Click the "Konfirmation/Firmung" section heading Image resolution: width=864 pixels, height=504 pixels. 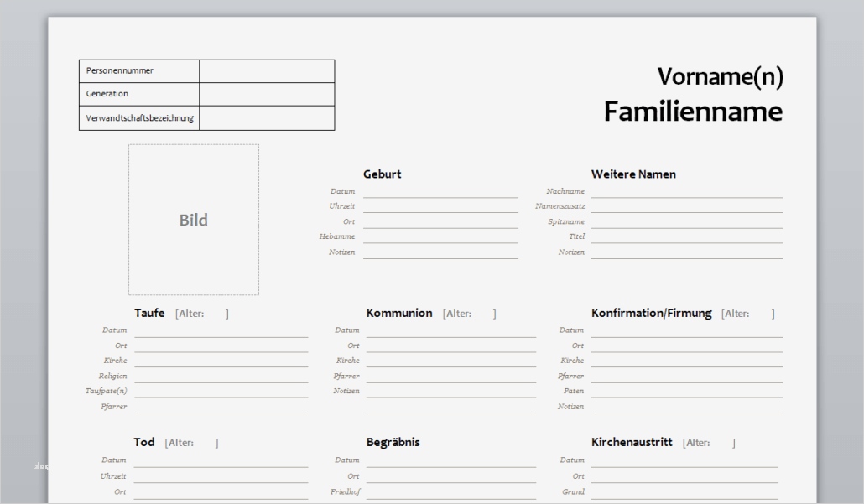[x=651, y=313]
